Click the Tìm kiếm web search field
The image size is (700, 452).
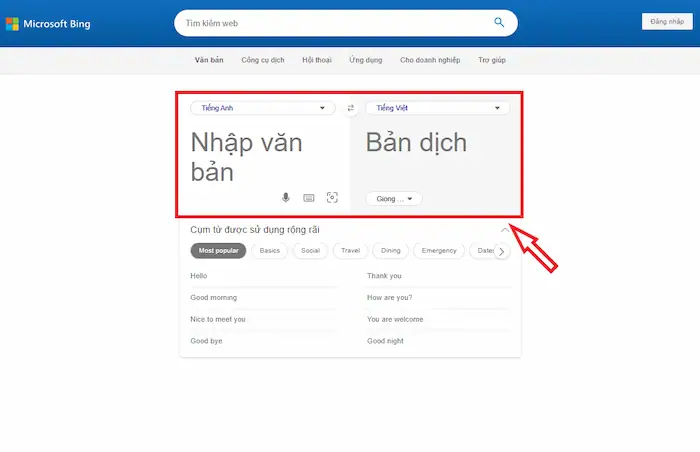point(330,22)
